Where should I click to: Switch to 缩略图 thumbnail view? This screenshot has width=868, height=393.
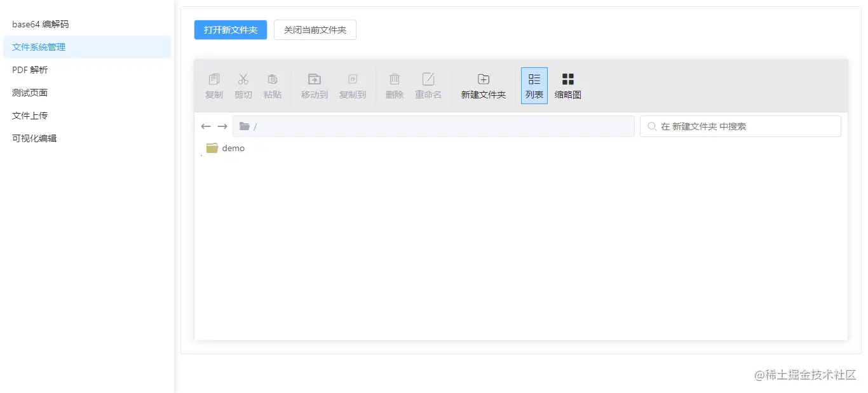point(568,86)
